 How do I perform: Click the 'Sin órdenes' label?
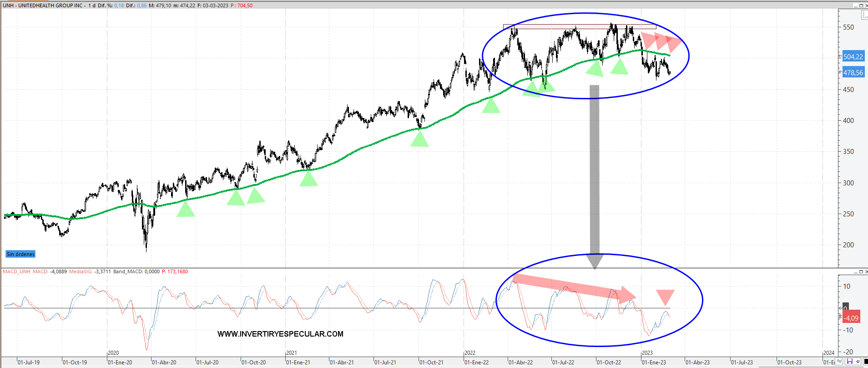pos(20,254)
